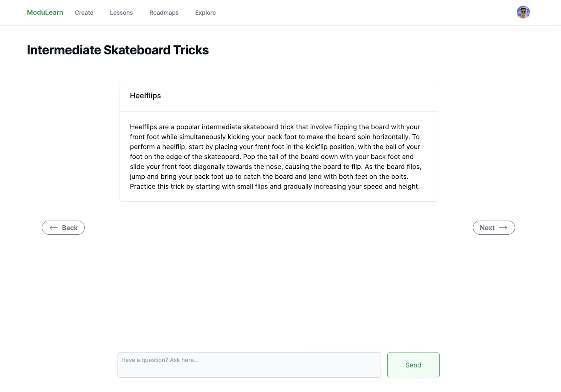Click the right arrow icon in Next button

[x=503, y=228]
